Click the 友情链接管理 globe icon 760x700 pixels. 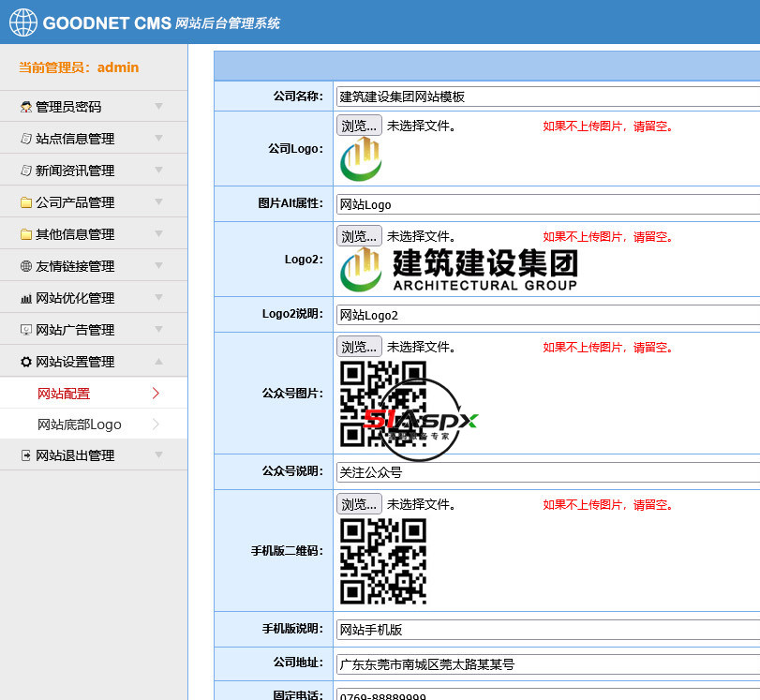26,266
